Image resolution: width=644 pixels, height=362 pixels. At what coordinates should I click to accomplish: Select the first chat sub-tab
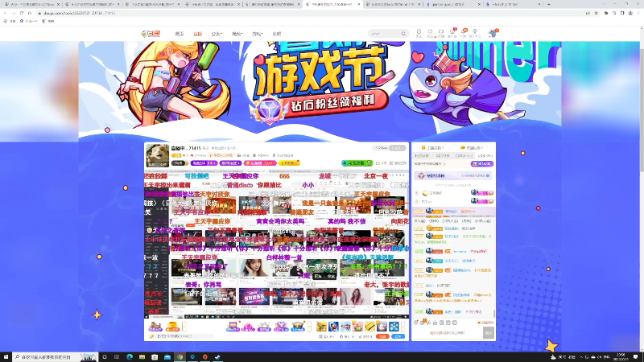[422, 156]
